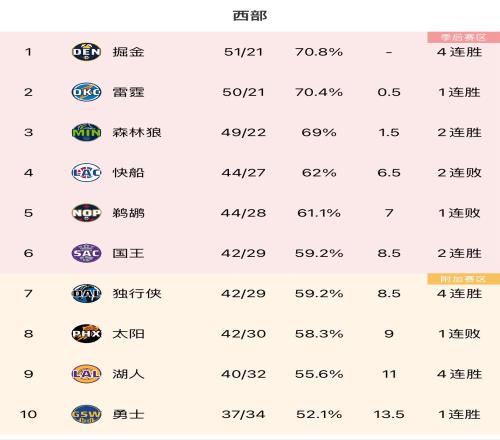Select the DAL Mavericks logo
Image resolution: width=500 pixels, height=440 pixels.
[86, 293]
